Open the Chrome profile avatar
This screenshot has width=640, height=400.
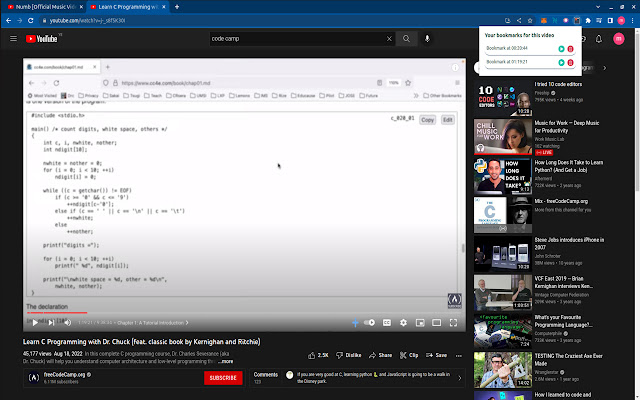click(x=621, y=20)
